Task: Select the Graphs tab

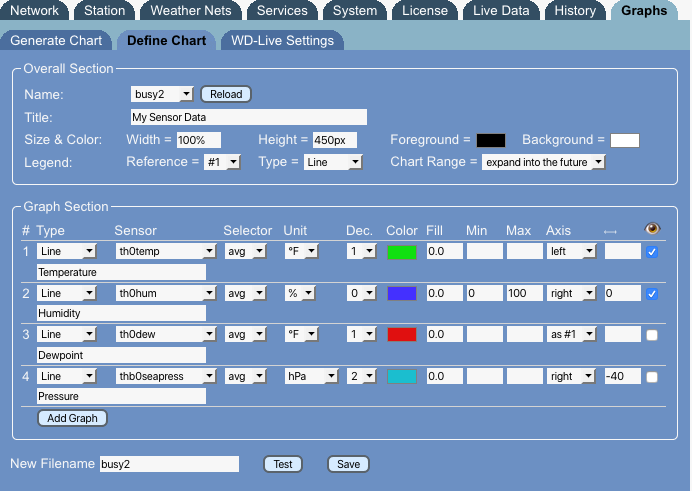Action: tap(644, 11)
